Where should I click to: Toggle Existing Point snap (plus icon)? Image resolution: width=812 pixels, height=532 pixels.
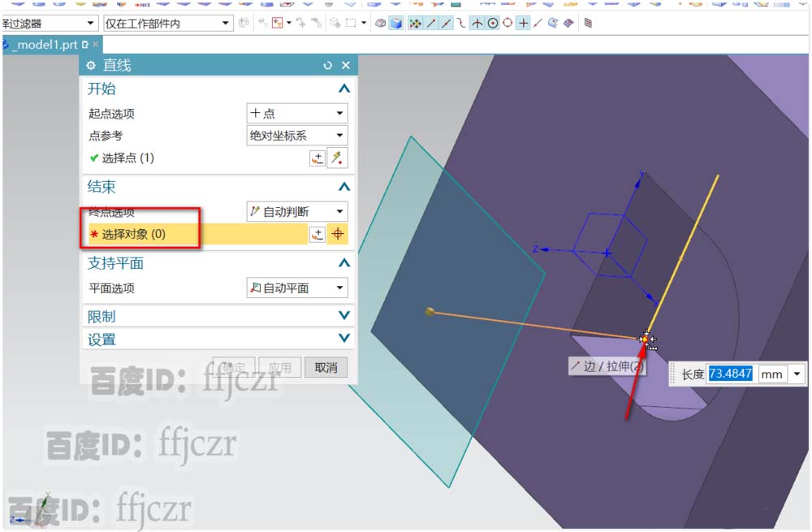click(x=524, y=24)
